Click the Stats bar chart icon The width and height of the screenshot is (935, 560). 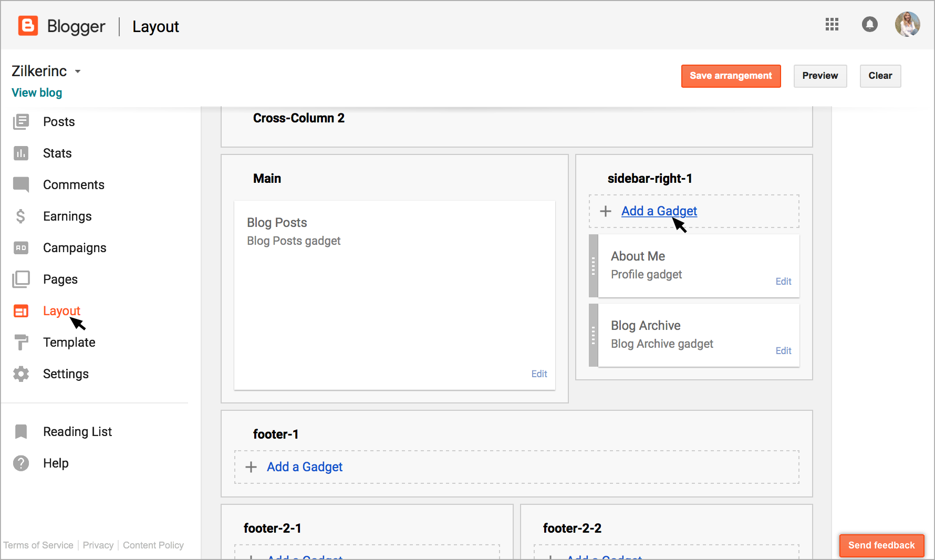click(21, 153)
